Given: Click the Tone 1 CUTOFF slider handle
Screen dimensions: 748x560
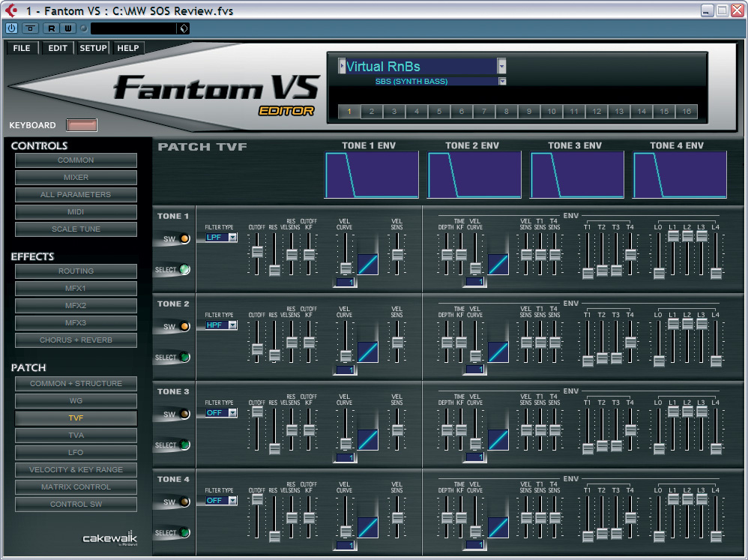Looking at the screenshot, I should tap(257, 252).
